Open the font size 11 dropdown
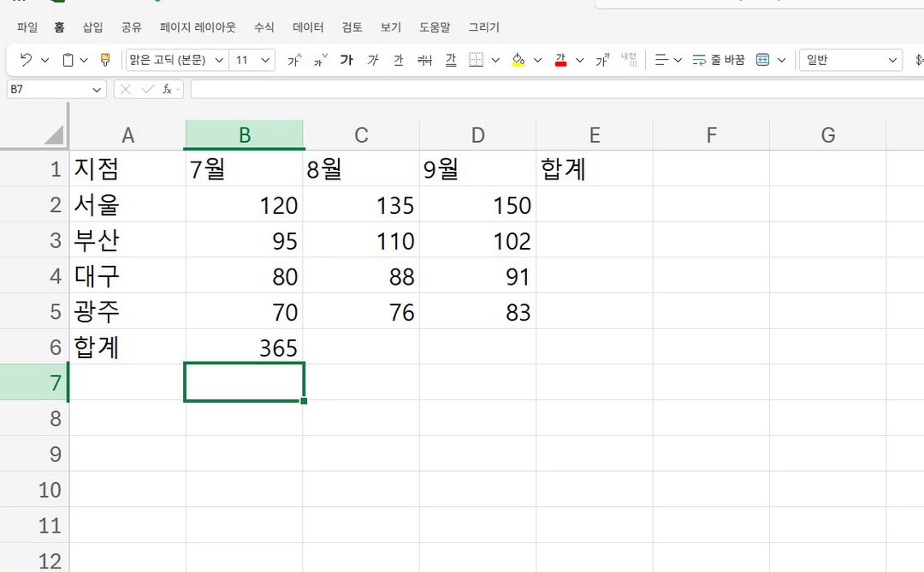The image size is (924, 572). point(265,60)
